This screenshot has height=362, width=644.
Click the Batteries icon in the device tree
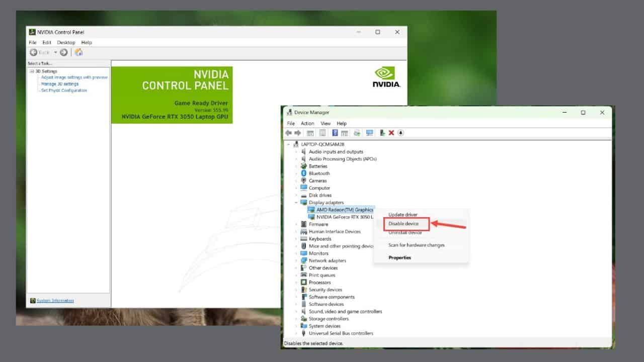(304, 166)
